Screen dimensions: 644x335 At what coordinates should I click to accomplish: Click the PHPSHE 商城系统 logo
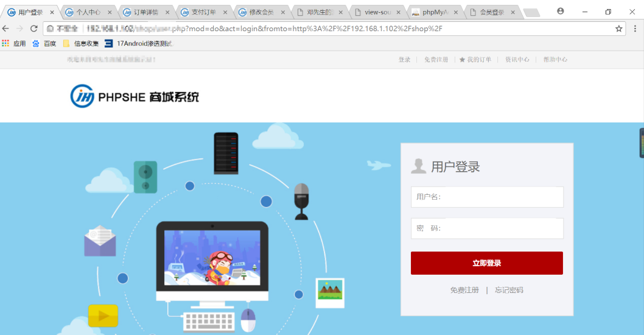coord(135,96)
